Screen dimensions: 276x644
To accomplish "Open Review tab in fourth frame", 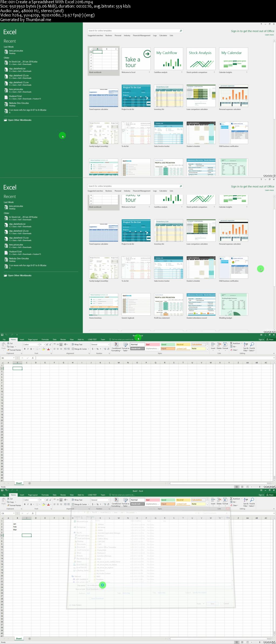I will point(63,495).
